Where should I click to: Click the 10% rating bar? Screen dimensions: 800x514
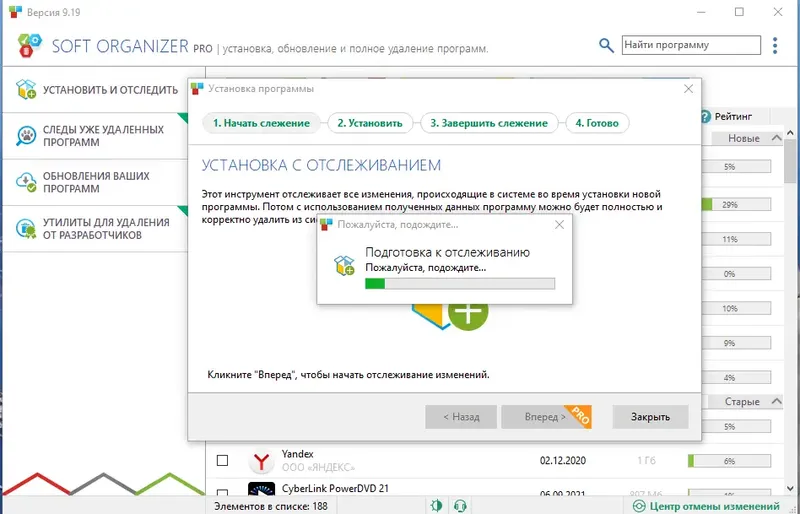click(x=736, y=308)
